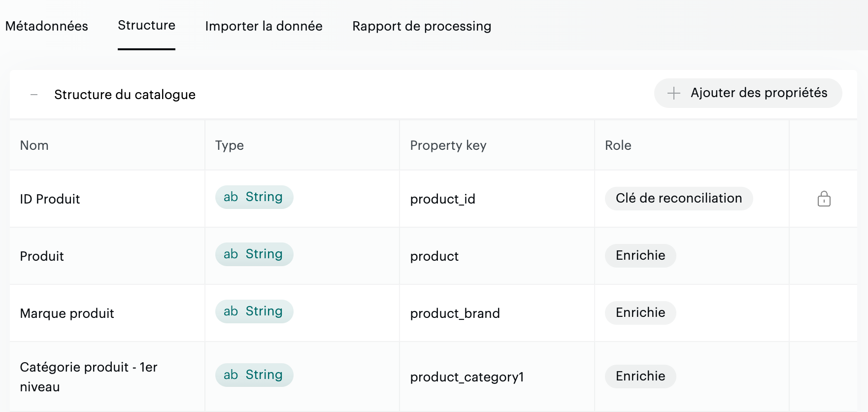Click String type badge for Marque produit

tap(254, 311)
